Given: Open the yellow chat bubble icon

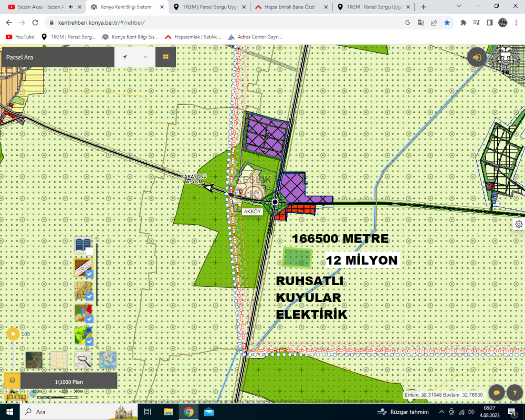Looking at the screenshot, I should [497, 392].
